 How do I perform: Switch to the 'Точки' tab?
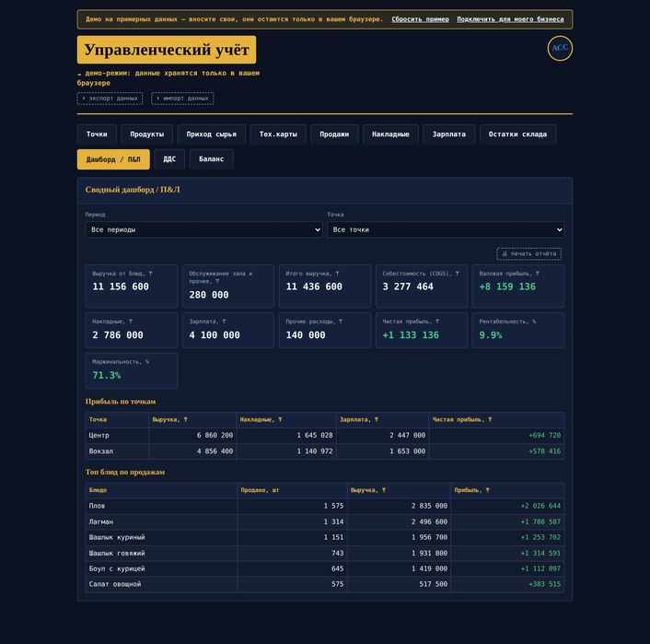coord(97,134)
